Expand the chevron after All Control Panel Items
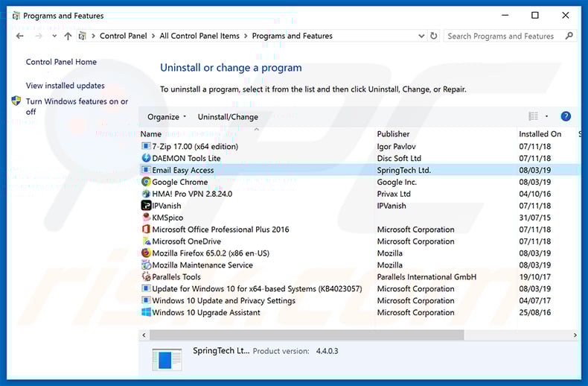Screen dimensions: 588x386 point(246,36)
